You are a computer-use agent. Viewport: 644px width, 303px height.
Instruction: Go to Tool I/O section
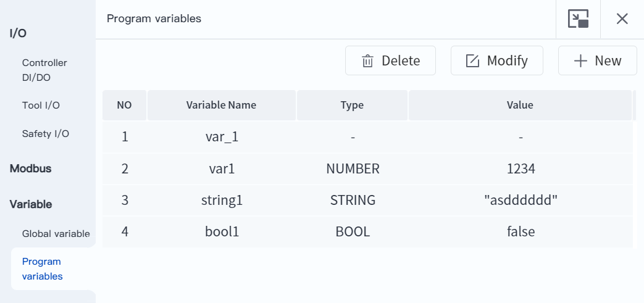[41, 106]
